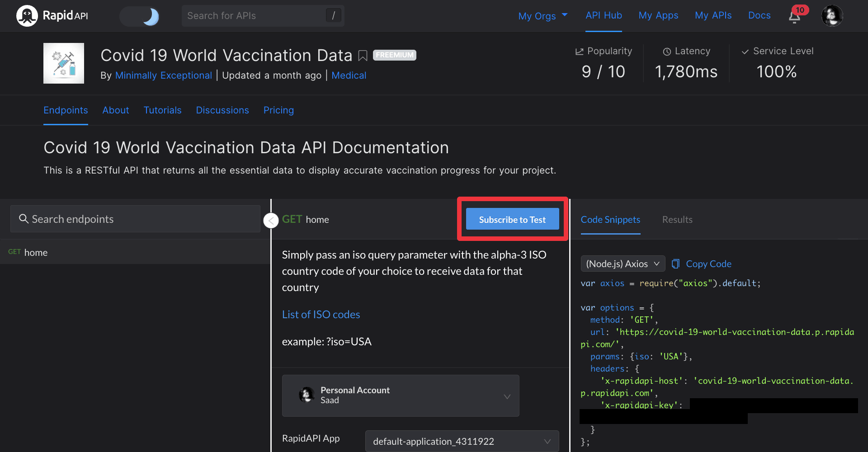The height and width of the screenshot is (452, 868).
Task: Click the RapidAPI logo
Action: click(52, 16)
